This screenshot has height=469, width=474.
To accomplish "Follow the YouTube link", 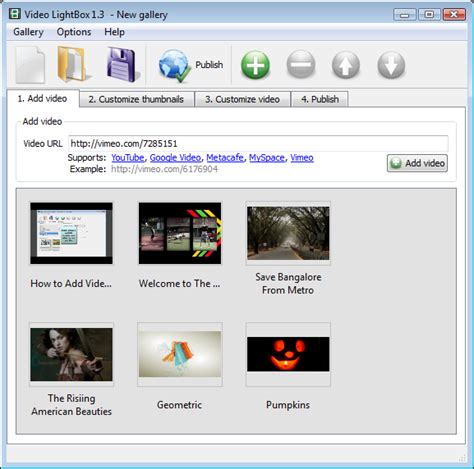I will coord(128,158).
